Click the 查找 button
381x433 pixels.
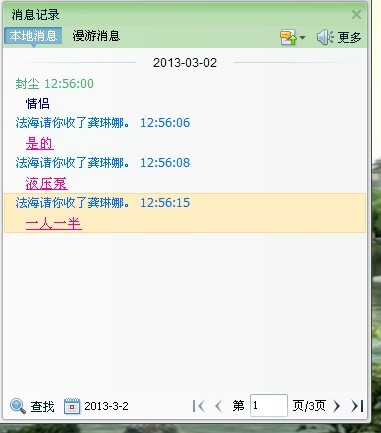(x=42, y=406)
